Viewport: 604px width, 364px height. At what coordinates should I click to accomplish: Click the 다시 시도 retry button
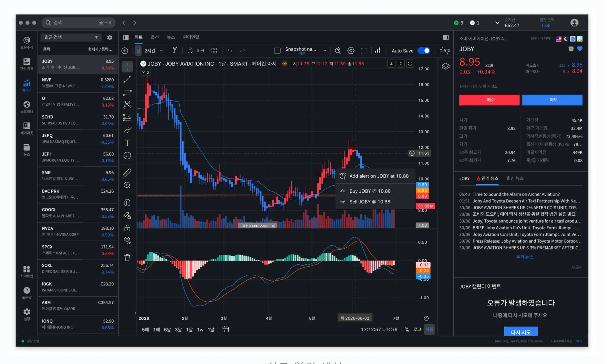pos(521,332)
